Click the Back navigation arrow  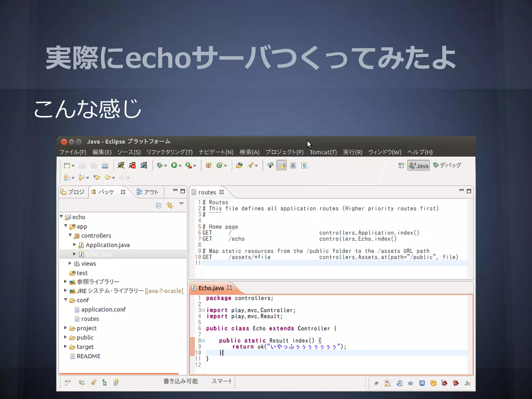point(108,177)
